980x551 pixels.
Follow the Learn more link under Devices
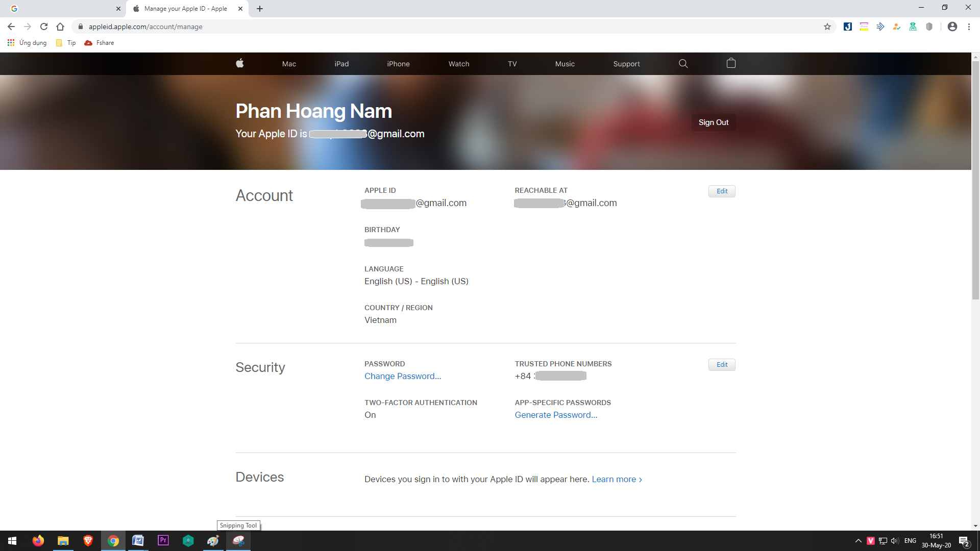617,479
